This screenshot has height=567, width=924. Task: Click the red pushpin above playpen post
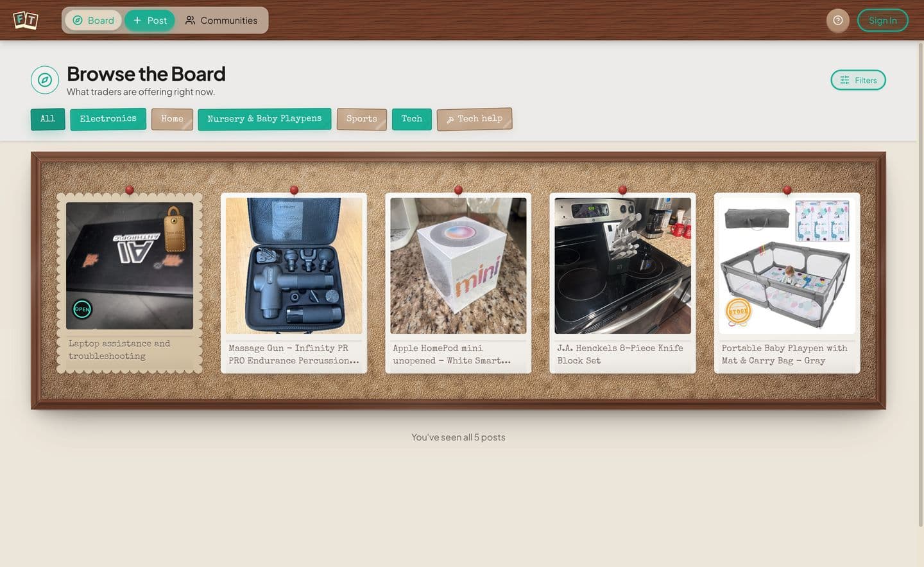pyautogui.click(x=787, y=190)
